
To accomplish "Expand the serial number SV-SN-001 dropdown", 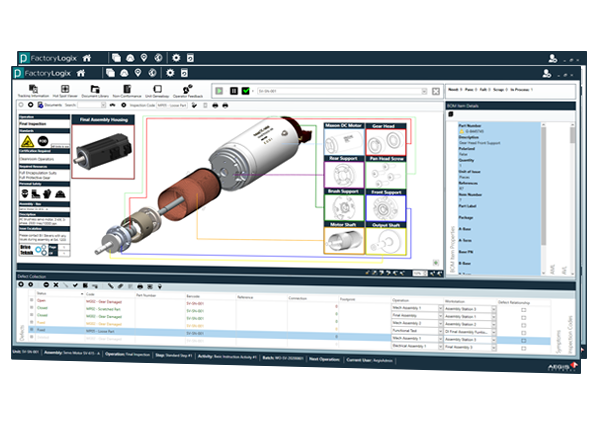I will [424, 91].
